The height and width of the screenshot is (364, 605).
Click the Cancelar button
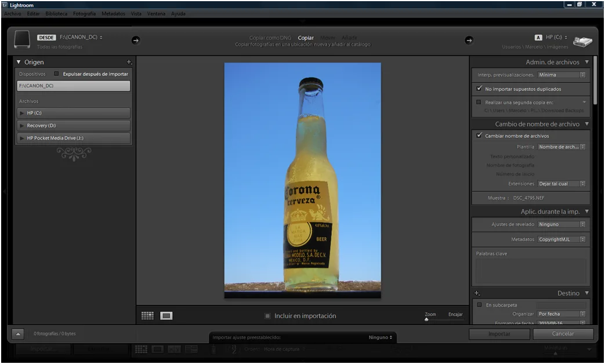pyautogui.click(x=562, y=334)
